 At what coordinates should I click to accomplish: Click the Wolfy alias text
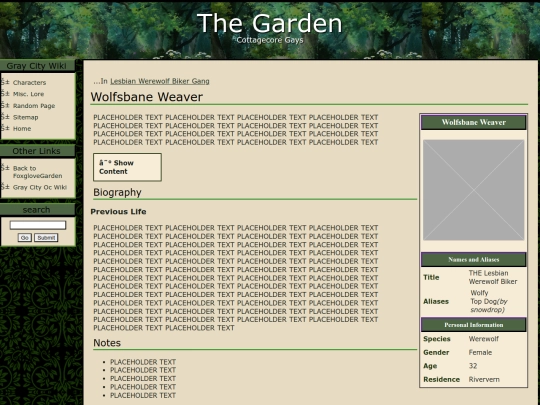(479, 293)
